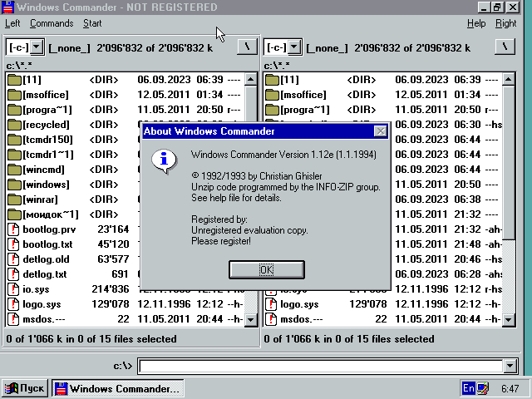Click the info icon in About dialog
The height and width of the screenshot is (399, 532).
pos(165,160)
